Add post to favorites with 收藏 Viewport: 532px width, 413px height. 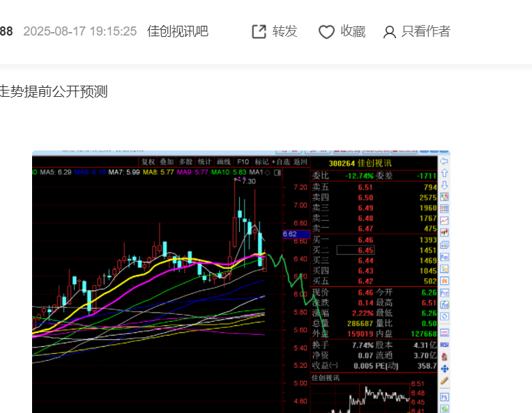click(x=342, y=31)
